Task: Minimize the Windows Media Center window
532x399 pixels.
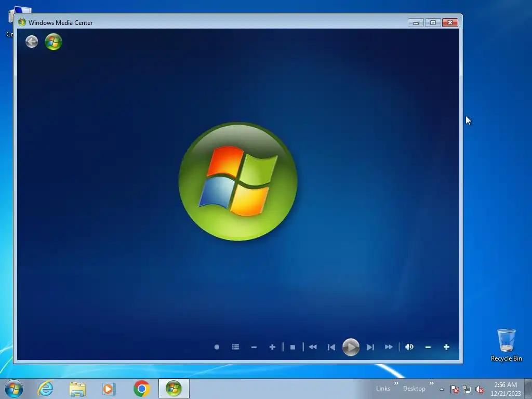Action: (416, 23)
